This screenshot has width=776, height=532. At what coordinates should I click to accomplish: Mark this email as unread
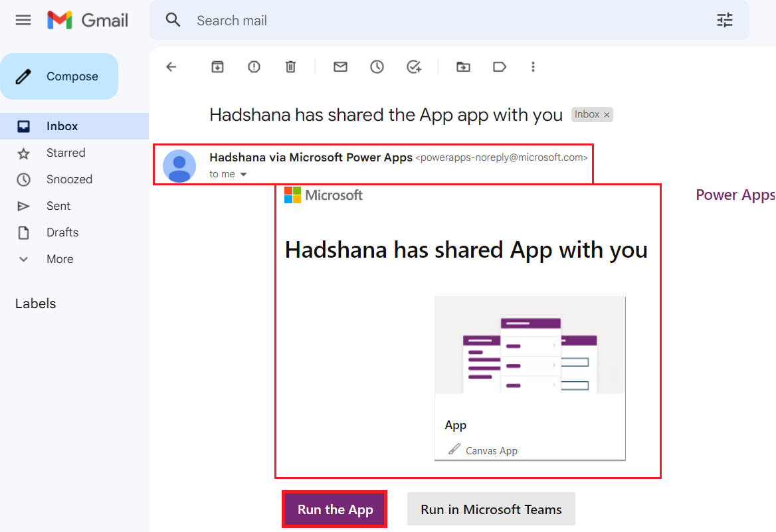340,66
